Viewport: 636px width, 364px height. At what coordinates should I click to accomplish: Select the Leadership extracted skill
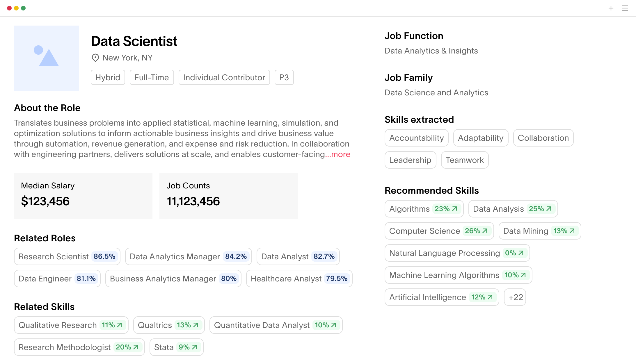(x=411, y=160)
